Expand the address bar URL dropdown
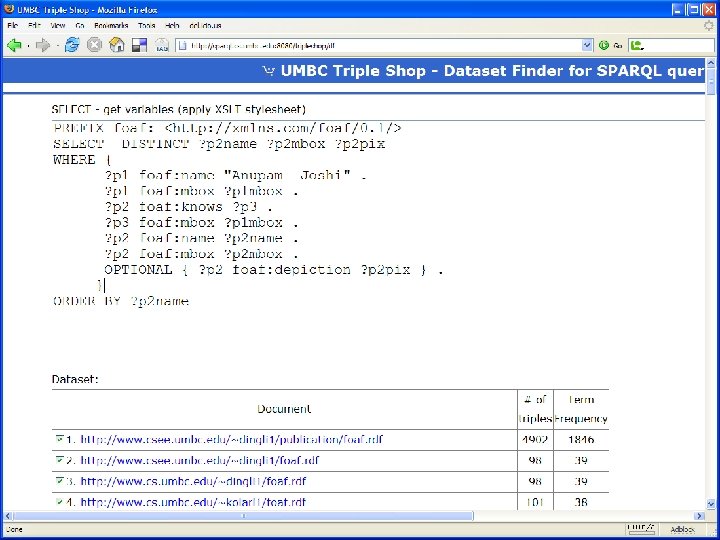 click(x=587, y=45)
